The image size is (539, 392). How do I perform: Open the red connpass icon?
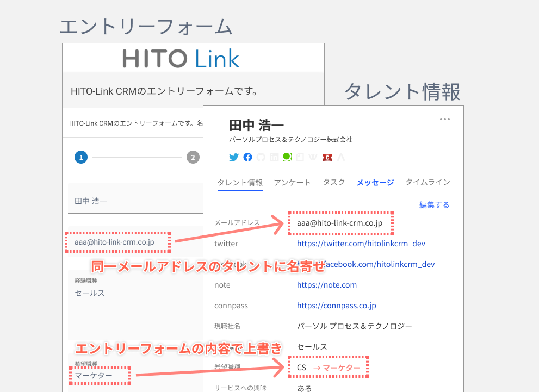[327, 157]
